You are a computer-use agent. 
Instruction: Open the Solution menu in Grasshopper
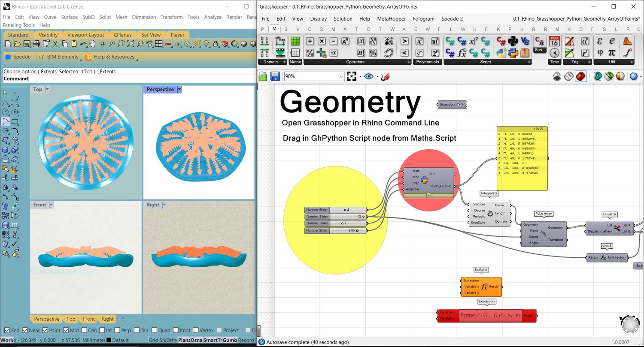pos(343,19)
